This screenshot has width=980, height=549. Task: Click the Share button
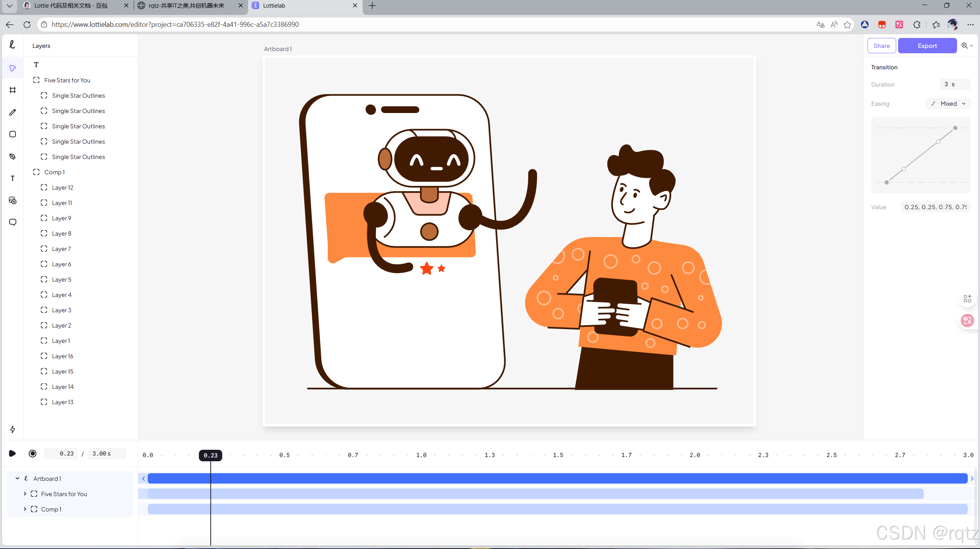click(x=881, y=46)
